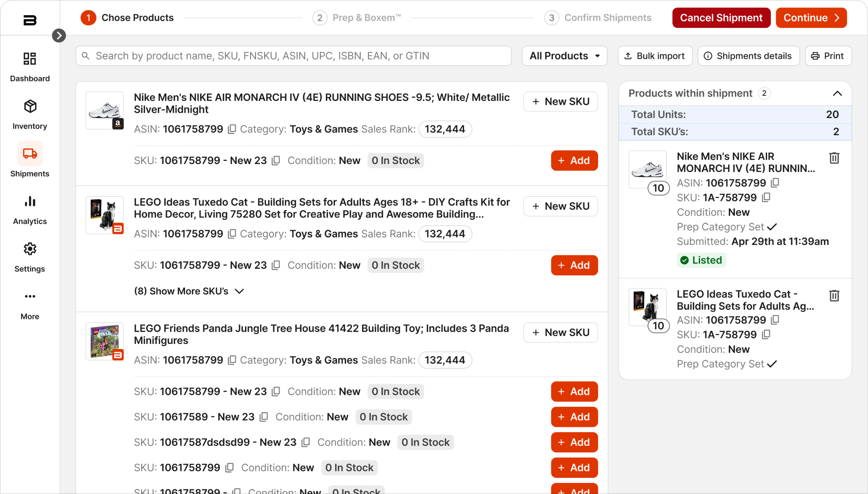Click Continue to next step

coord(811,18)
